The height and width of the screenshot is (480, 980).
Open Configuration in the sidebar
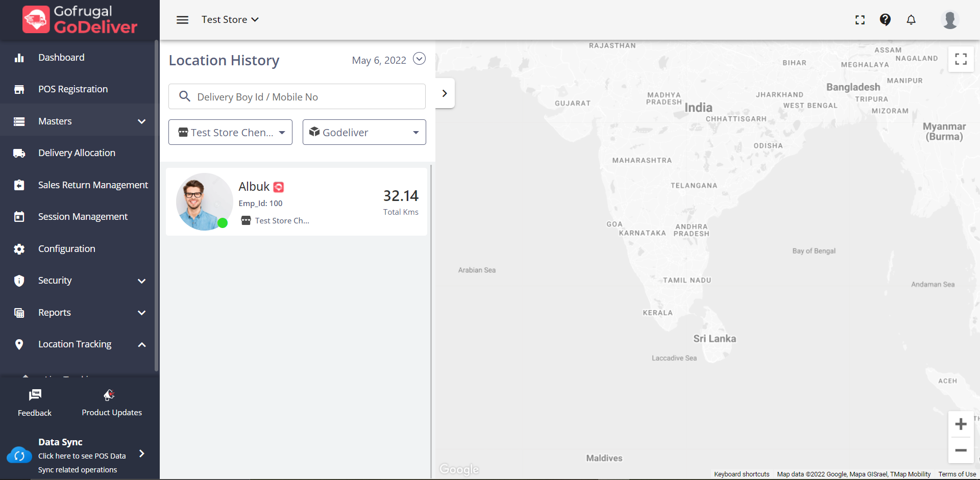click(67, 249)
